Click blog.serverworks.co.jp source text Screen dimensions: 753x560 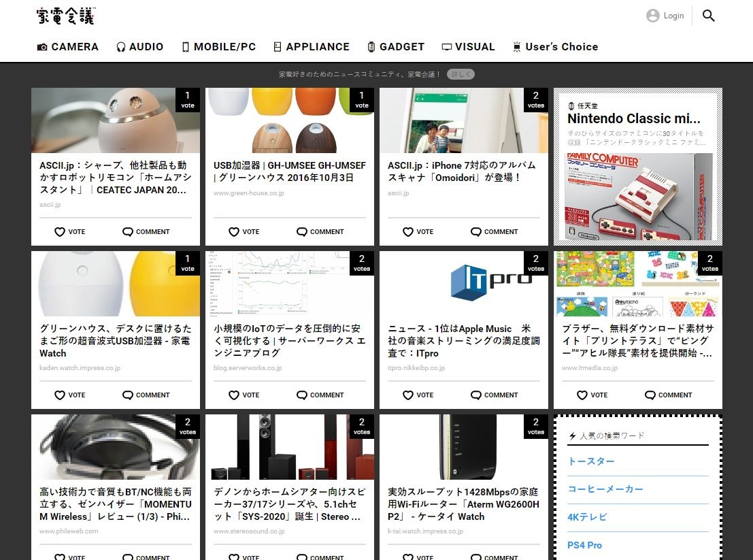(x=248, y=368)
